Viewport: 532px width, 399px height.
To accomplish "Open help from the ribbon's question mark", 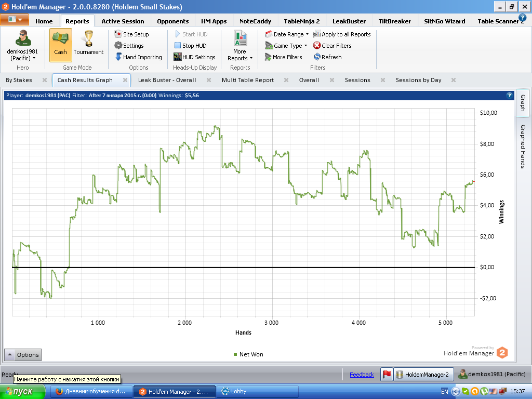I will (523, 18).
